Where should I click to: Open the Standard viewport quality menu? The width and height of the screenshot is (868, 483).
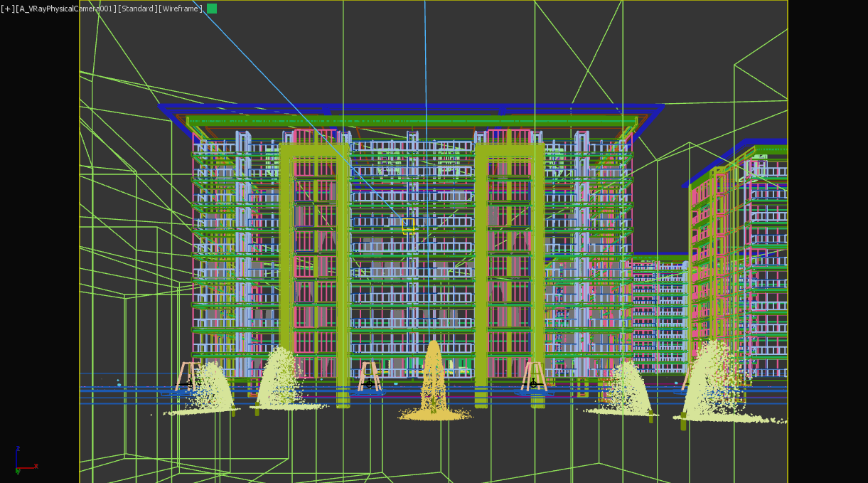137,9
